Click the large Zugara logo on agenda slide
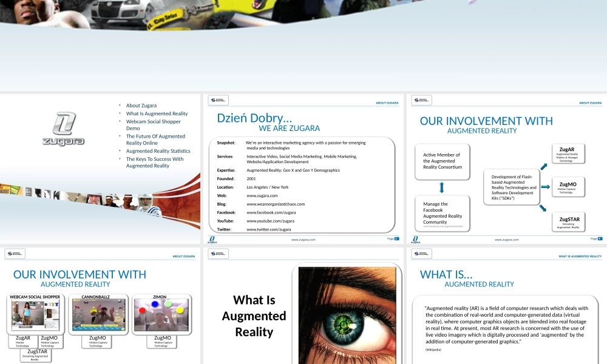The height and width of the screenshot is (364, 607). point(63,129)
